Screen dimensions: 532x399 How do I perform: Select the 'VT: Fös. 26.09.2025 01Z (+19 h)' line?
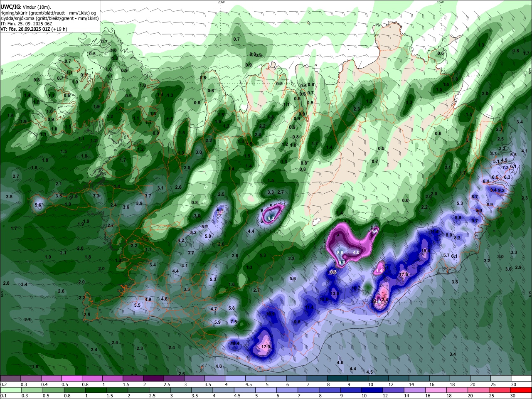pyautogui.click(x=34, y=29)
